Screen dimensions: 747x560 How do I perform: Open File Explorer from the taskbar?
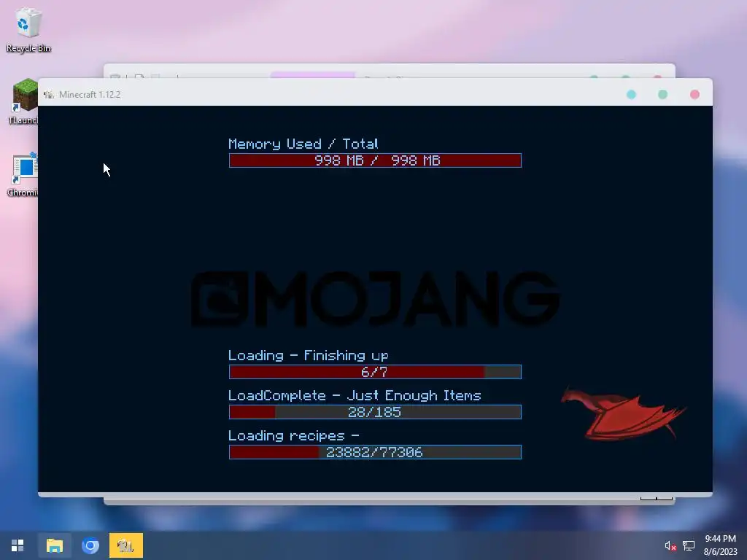point(54,545)
